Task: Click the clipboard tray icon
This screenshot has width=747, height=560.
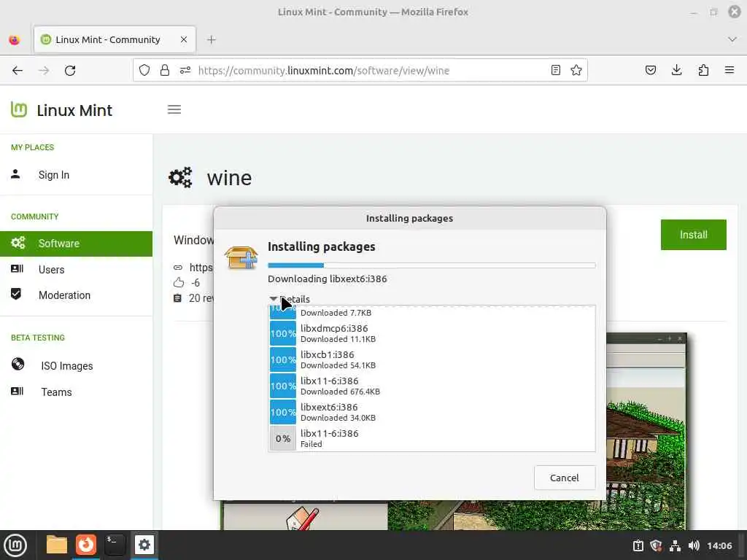Action: [638, 545]
